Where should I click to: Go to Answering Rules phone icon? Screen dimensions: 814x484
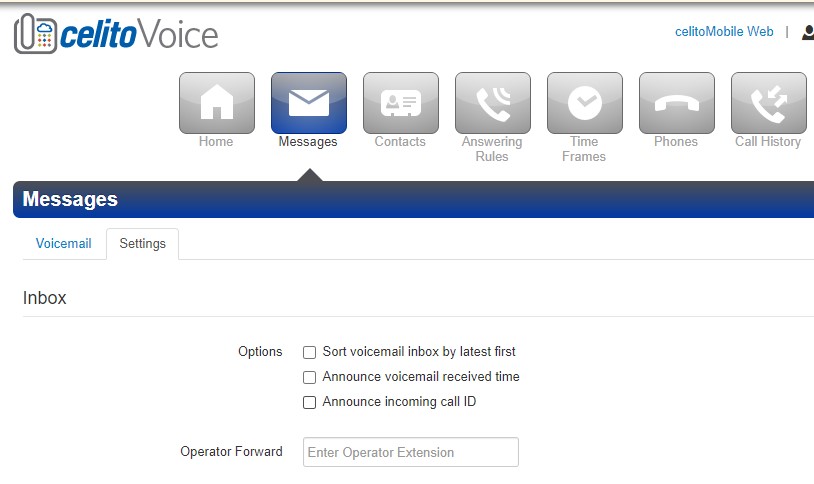click(x=493, y=103)
